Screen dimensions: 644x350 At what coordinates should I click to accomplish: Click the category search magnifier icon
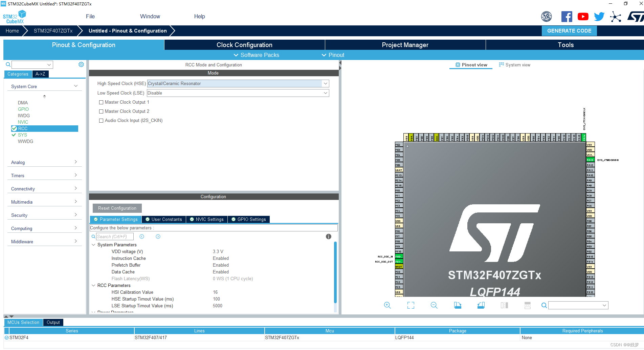coord(8,64)
